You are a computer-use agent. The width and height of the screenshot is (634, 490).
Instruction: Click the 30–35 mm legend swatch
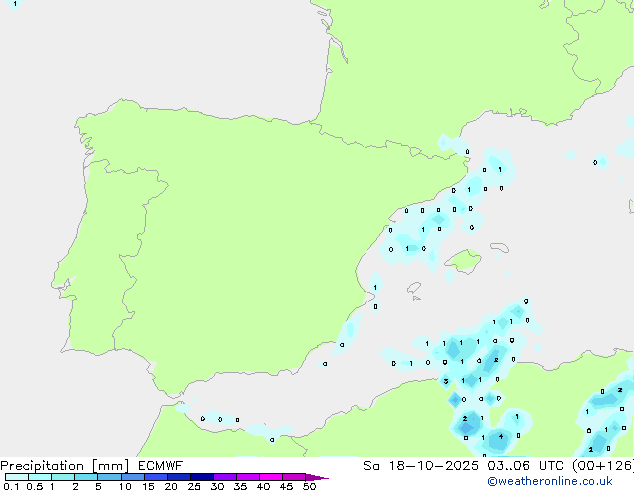point(224,477)
